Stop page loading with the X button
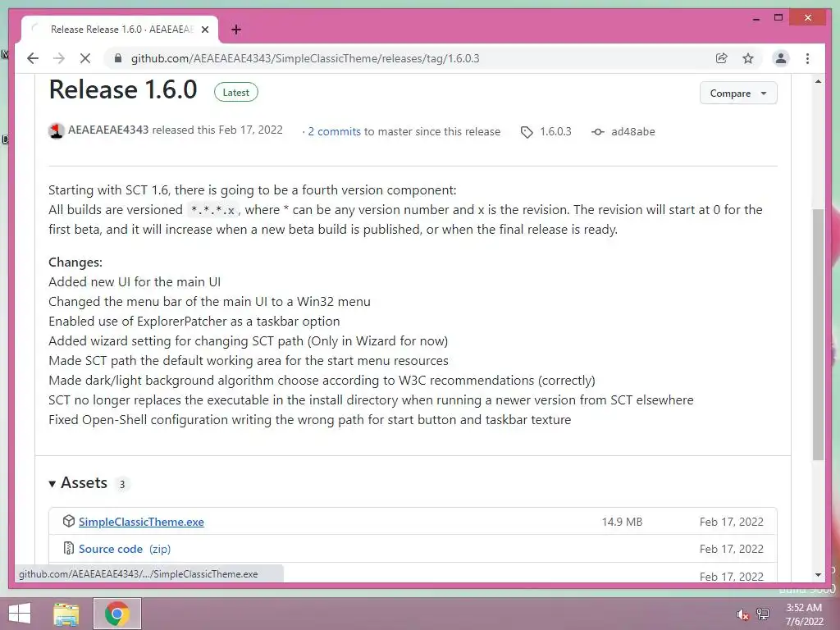The height and width of the screenshot is (630, 840). 85,58
